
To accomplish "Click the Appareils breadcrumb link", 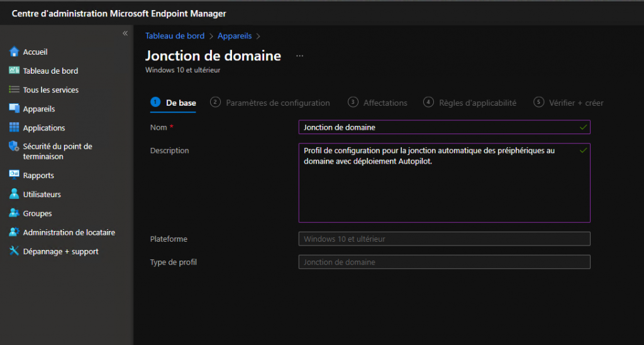I will [235, 36].
